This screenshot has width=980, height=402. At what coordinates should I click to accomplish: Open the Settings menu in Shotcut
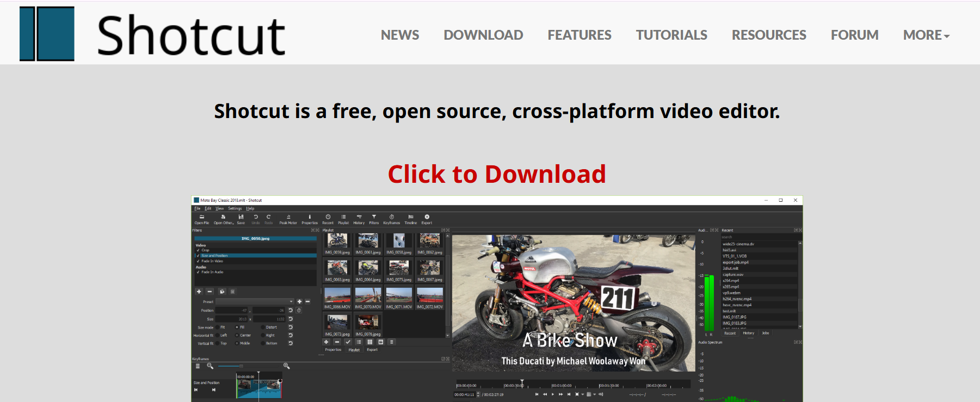click(x=235, y=208)
